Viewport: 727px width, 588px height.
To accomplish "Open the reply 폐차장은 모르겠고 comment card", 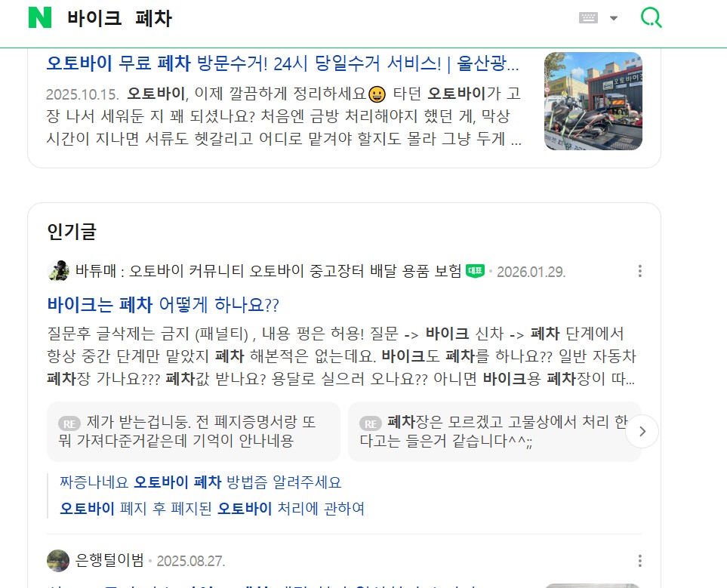I will point(494,431).
